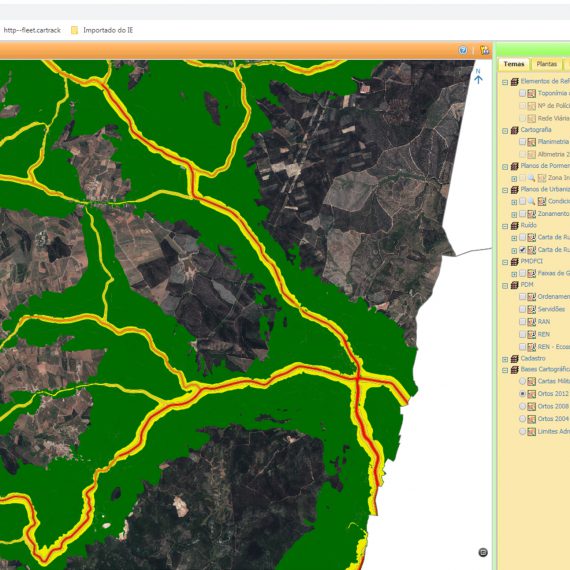Viewport: 570px width, 570px height.
Task: Collapse the Planos de Pormenor group
Action: [505, 167]
